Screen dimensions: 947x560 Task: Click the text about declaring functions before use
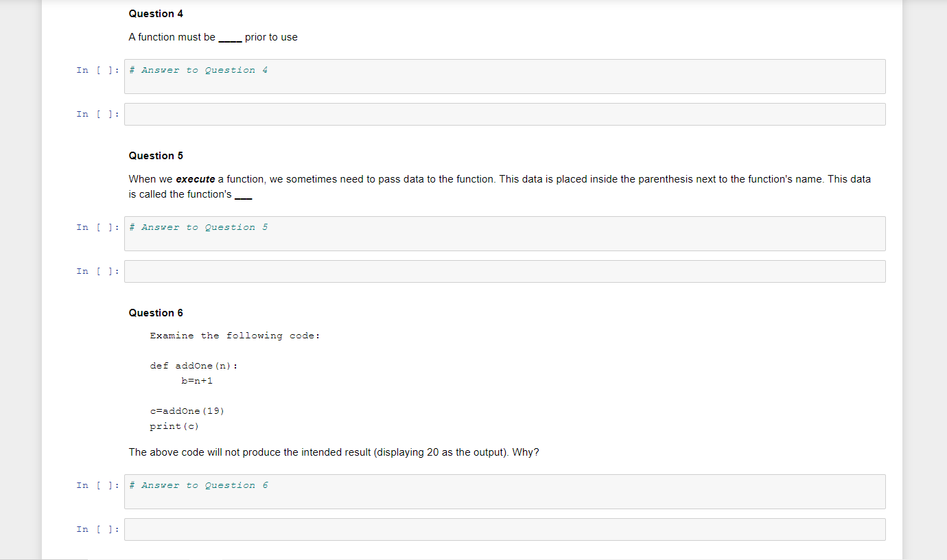point(213,37)
